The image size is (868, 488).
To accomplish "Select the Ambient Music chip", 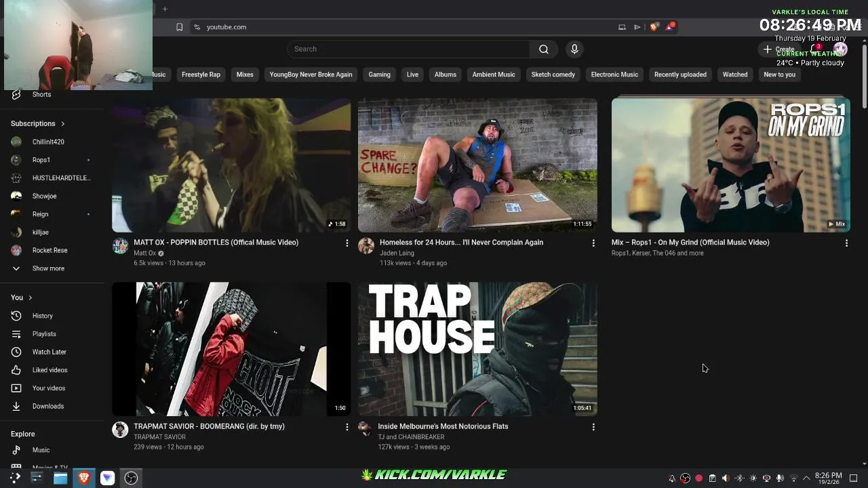I will click(x=494, y=75).
